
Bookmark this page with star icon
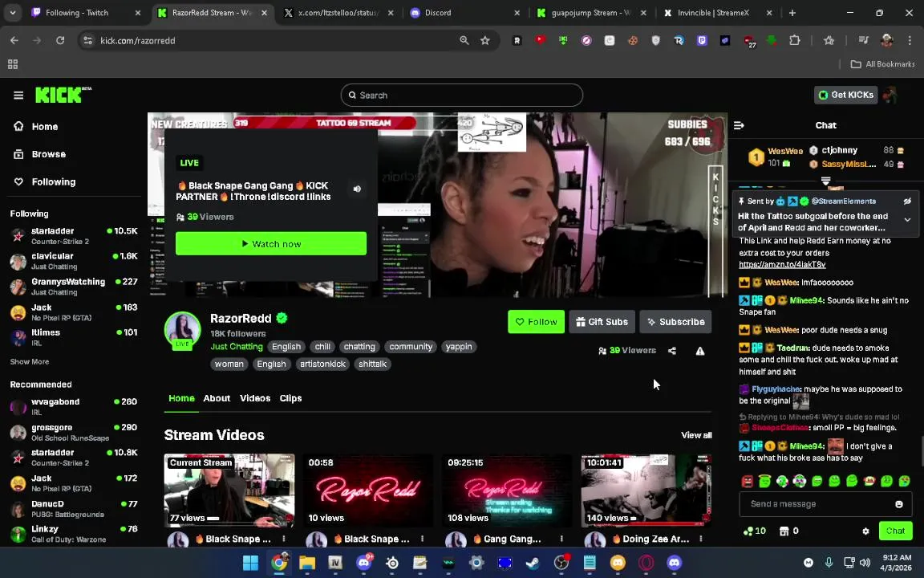(x=485, y=40)
